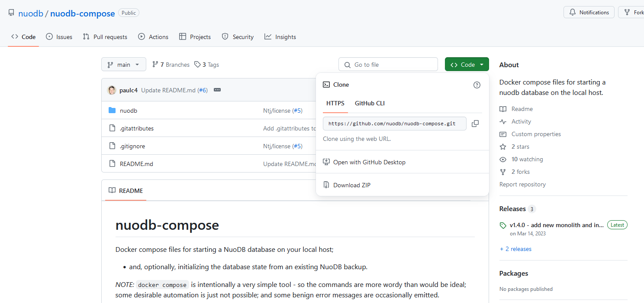This screenshot has width=644, height=303.
Task: Open the Pull requests tab
Action: coord(105,37)
